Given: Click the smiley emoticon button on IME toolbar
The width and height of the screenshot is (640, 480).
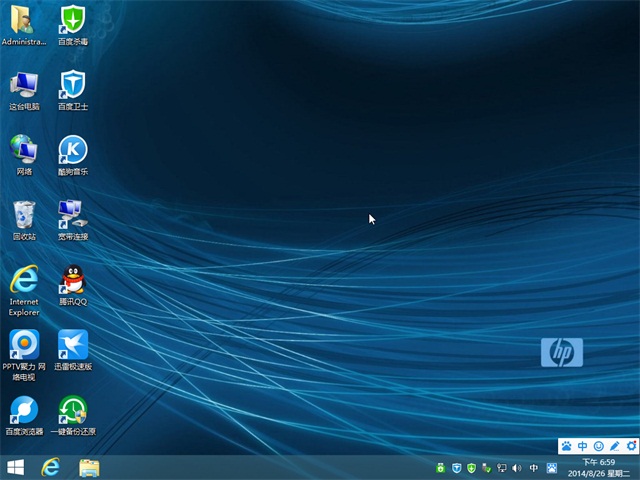Looking at the screenshot, I should point(599,445).
